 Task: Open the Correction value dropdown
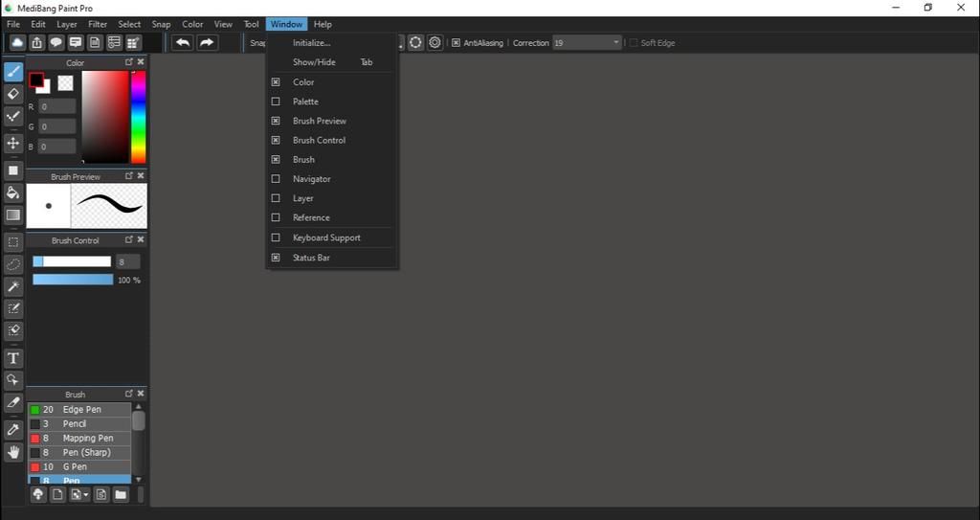click(615, 42)
